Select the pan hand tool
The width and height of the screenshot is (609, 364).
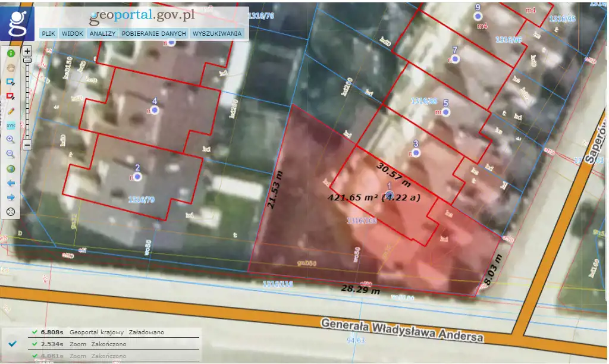point(11,67)
